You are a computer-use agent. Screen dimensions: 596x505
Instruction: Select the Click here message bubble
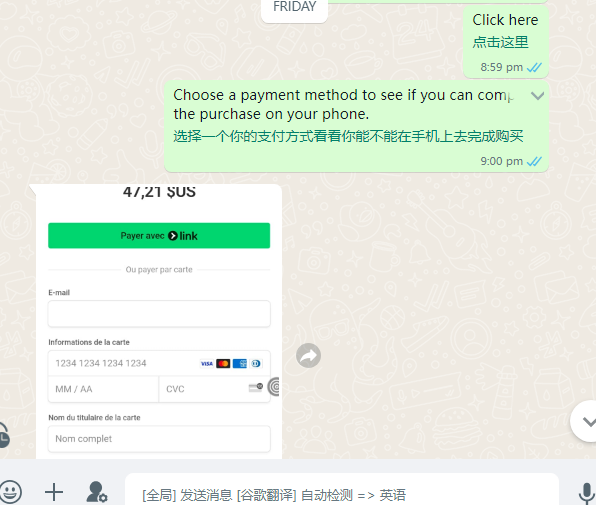click(x=506, y=42)
